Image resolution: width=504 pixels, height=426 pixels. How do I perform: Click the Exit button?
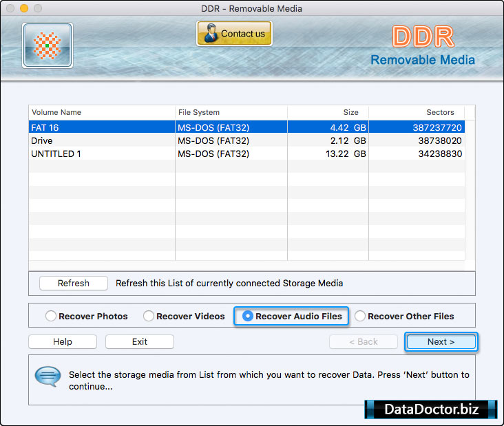(140, 341)
